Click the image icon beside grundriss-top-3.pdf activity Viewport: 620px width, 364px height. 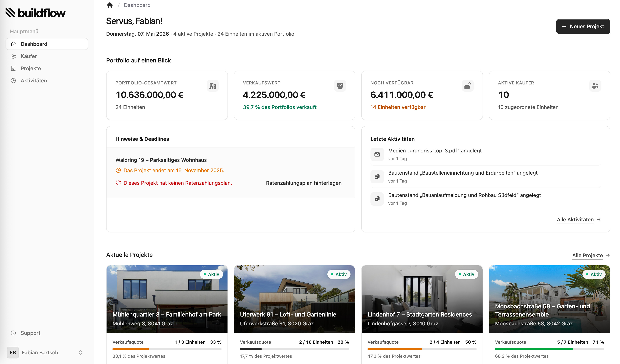(377, 154)
